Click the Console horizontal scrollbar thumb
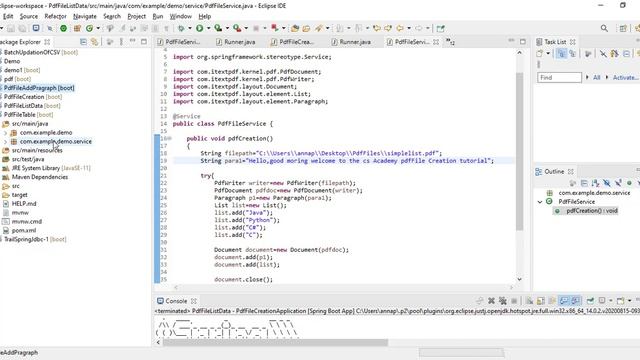Screen dimensions: 640x360 276,342
